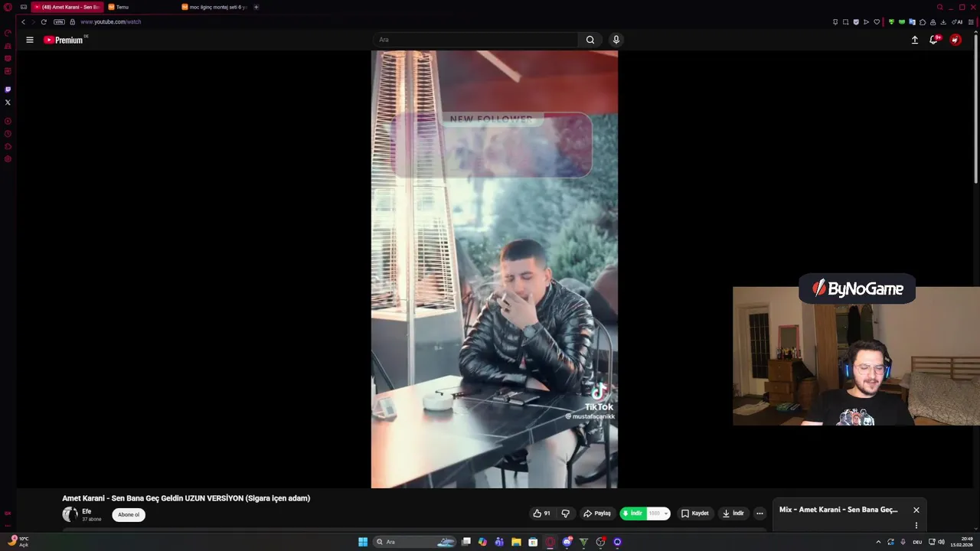Open the translate extension icon
The height and width of the screenshot is (551, 980).
[912, 22]
